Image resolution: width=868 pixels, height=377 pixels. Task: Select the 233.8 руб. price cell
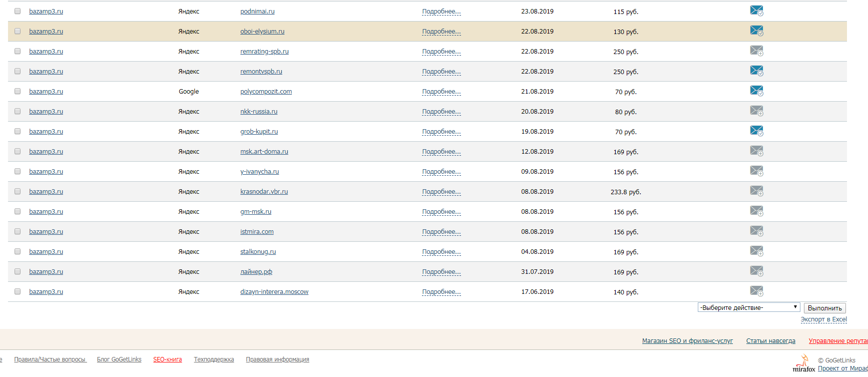click(x=626, y=192)
